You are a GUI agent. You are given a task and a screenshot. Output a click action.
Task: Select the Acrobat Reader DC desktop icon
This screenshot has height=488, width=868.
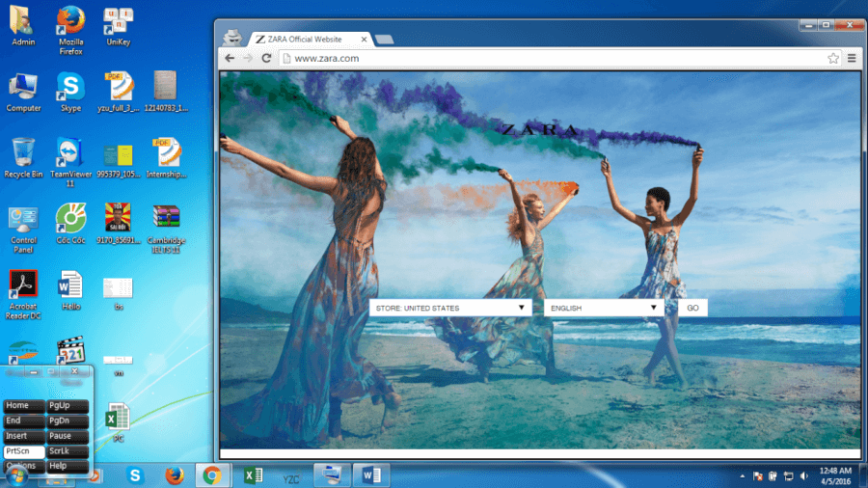[23, 285]
